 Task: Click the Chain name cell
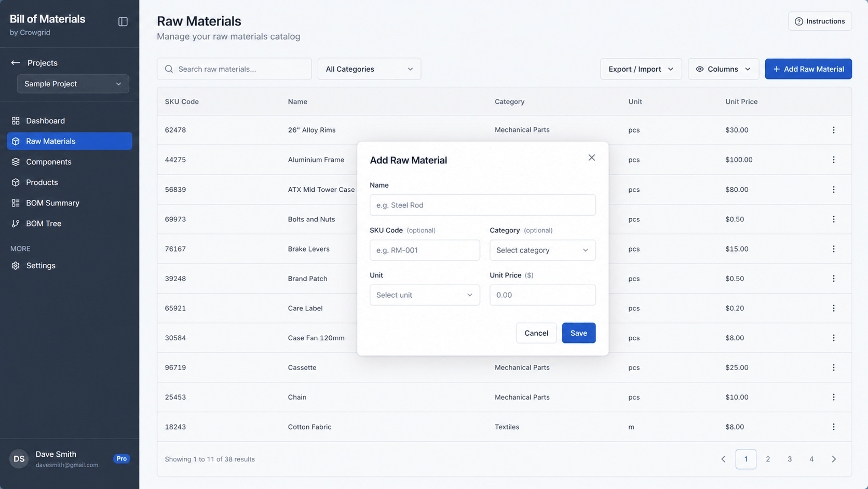[297, 397]
